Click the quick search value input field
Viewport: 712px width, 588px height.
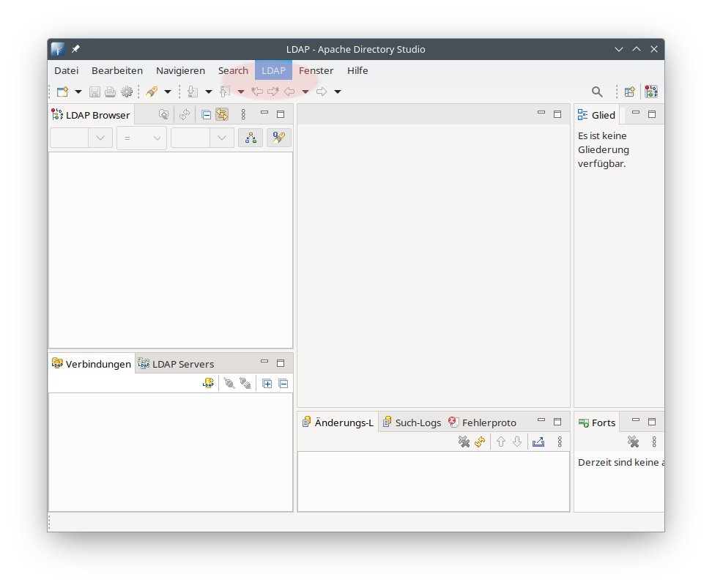[x=190, y=138]
